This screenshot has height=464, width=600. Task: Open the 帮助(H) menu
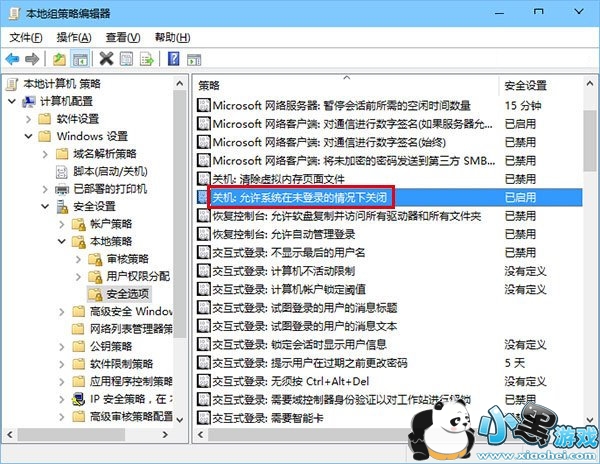[x=172, y=37]
